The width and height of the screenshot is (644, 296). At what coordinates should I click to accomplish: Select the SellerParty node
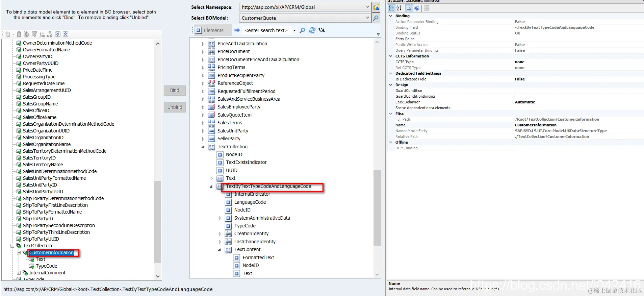[x=229, y=139]
